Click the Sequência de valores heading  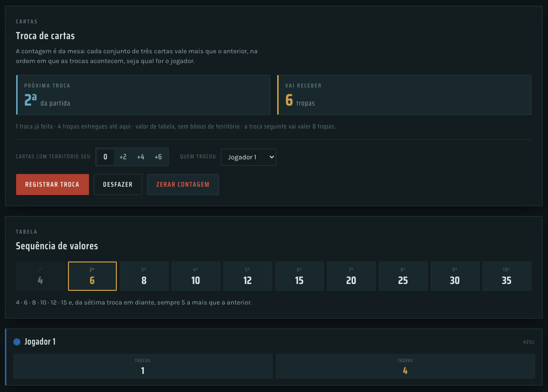tap(57, 246)
